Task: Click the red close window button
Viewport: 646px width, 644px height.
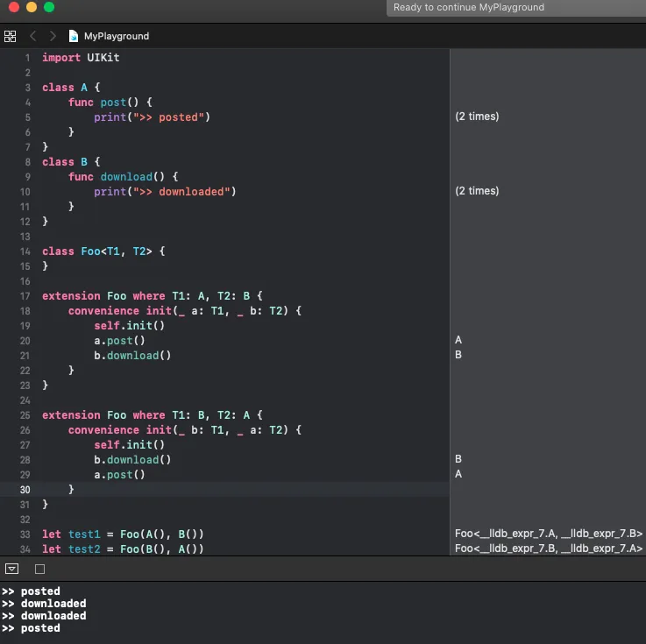Action: [x=14, y=7]
